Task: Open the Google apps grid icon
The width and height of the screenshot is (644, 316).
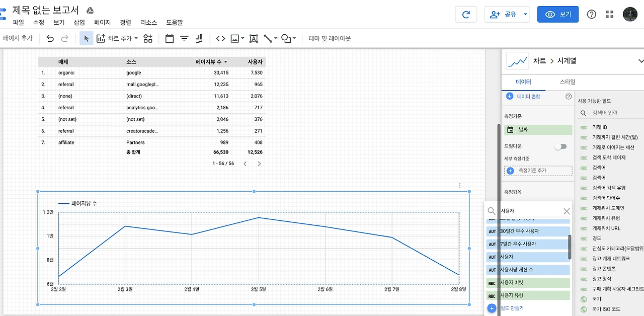Action: coord(610,14)
